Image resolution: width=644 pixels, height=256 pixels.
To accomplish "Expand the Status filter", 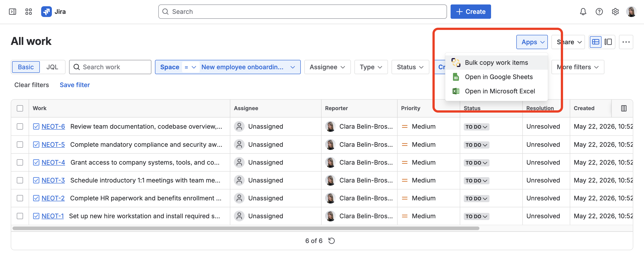I will pyautogui.click(x=410, y=67).
